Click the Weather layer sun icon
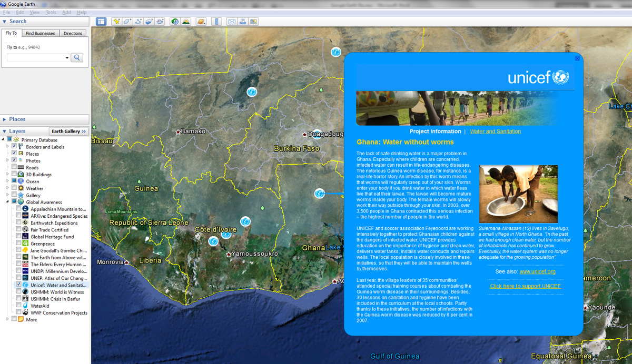Screen dimensions: 632x364 click(21, 188)
